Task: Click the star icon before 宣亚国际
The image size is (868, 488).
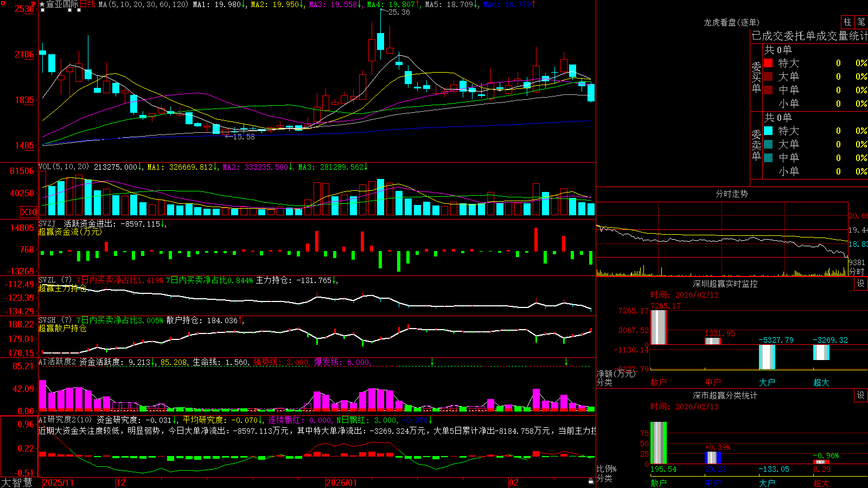Action: click(42, 4)
